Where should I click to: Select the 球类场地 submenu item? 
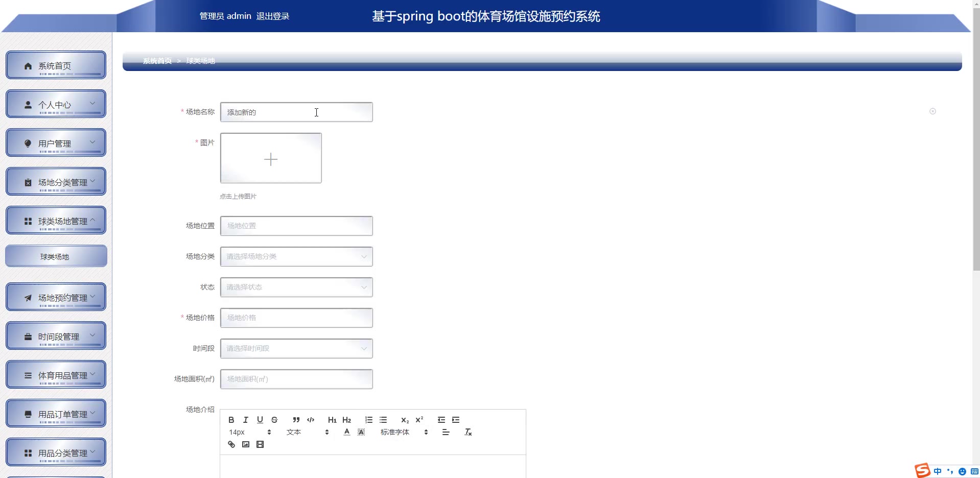pyautogui.click(x=56, y=256)
